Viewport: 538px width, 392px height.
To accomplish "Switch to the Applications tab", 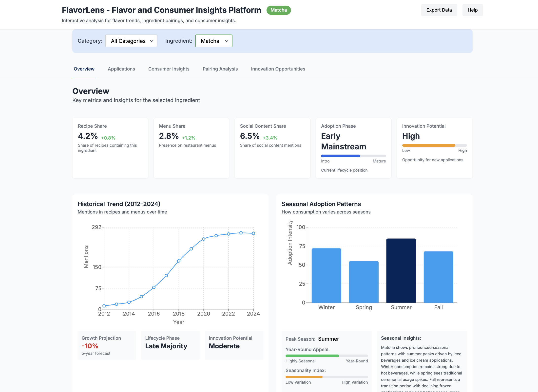I will click(x=121, y=69).
